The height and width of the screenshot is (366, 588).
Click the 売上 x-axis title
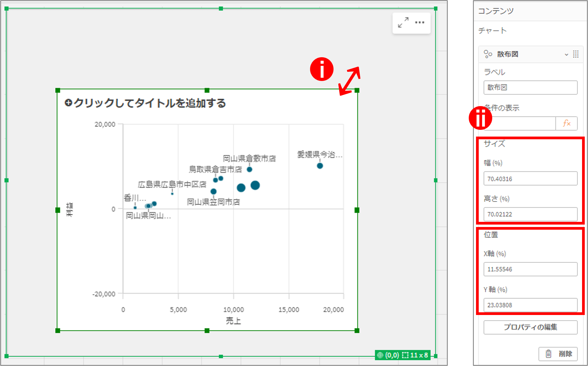(x=233, y=321)
